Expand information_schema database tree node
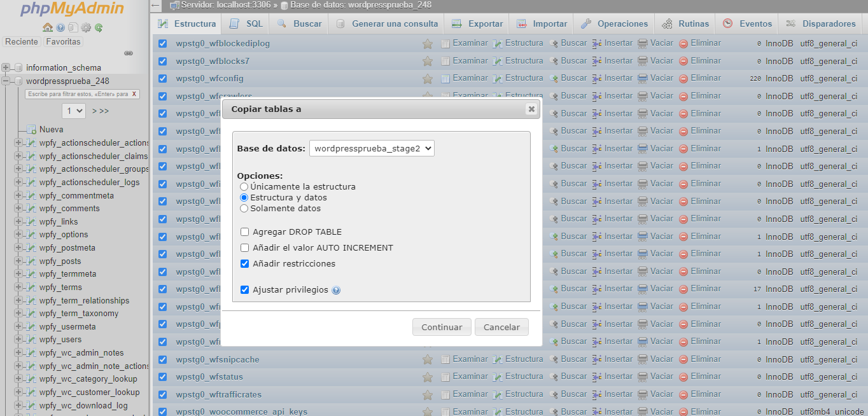The width and height of the screenshot is (868, 416). pos(6,67)
